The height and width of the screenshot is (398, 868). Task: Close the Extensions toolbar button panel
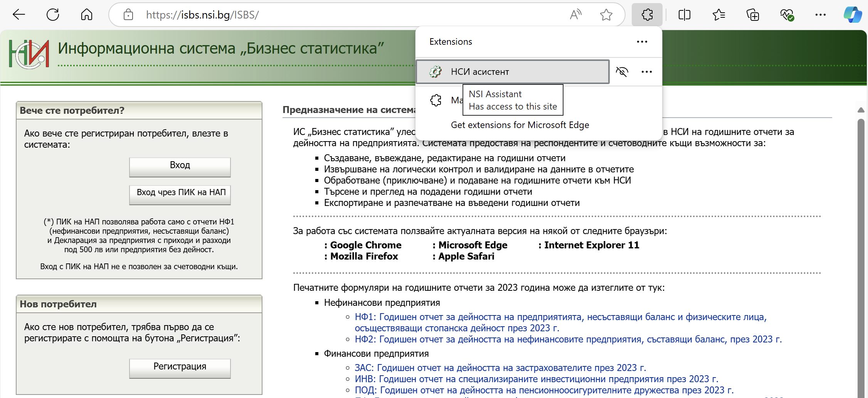(x=647, y=15)
